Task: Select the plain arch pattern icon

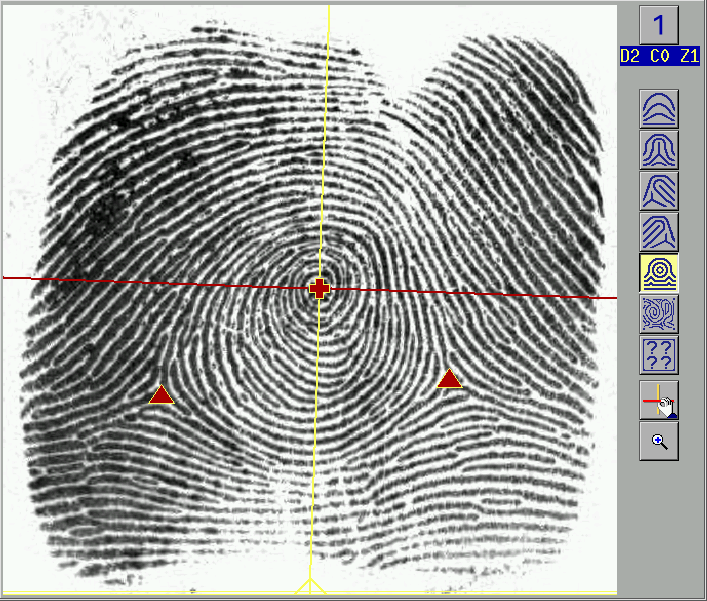Action: [659, 109]
